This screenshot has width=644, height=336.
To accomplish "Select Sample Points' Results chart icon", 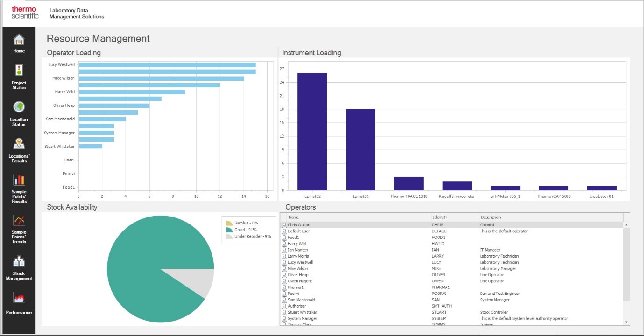I will pyautogui.click(x=19, y=180).
